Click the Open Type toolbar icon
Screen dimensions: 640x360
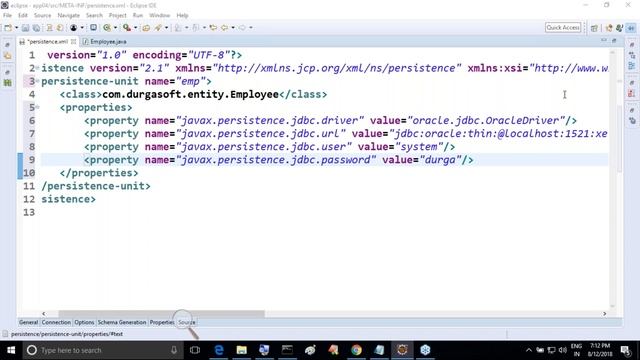[x=146, y=28]
